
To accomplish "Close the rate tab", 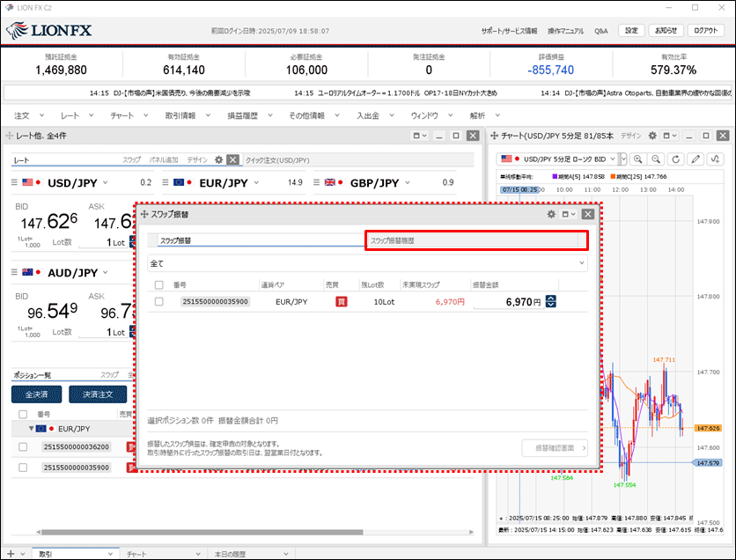I will coord(232,159).
